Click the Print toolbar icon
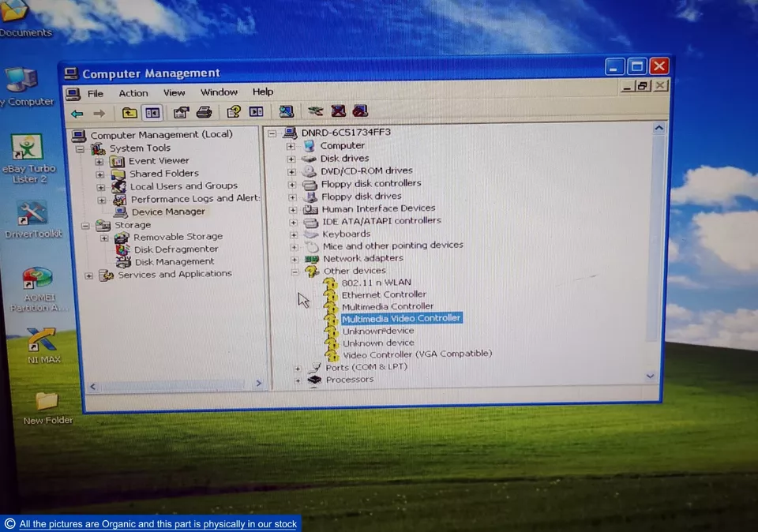The image size is (758, 532). coord(205,113)
